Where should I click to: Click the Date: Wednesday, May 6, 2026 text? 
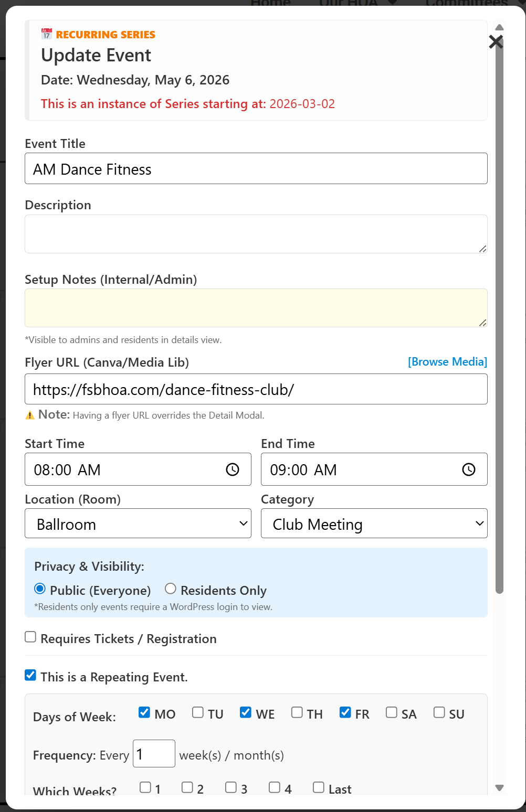[x=135, y=80]
